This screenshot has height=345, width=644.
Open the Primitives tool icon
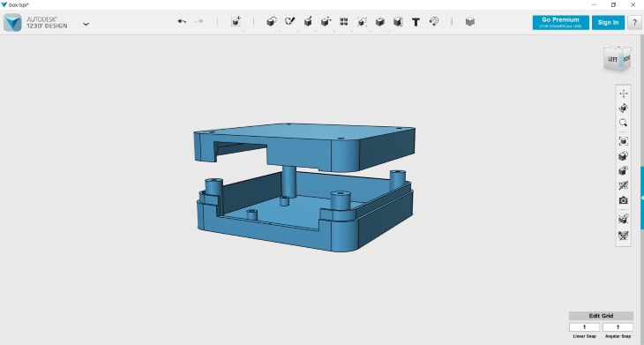272,22
